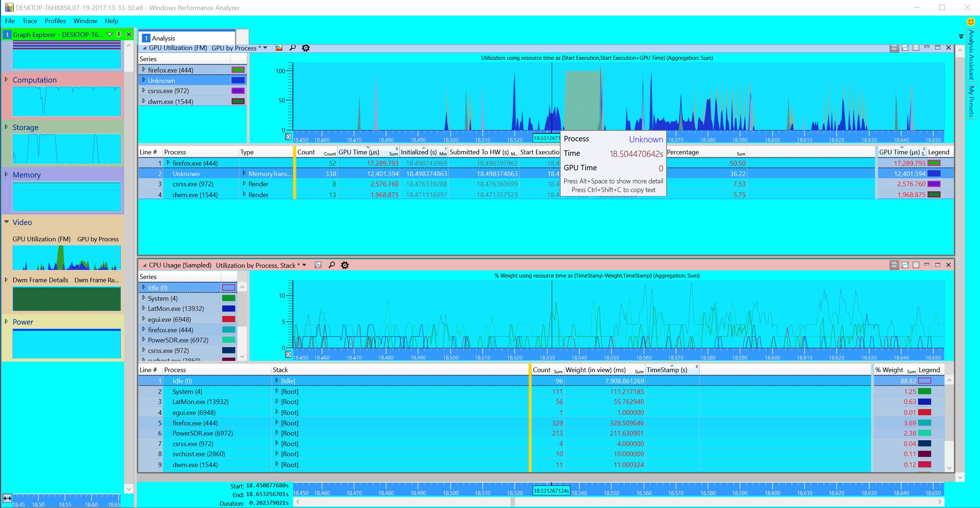
Task: Click the feedback smiley face icon
Action: click(x=971, y=21)
